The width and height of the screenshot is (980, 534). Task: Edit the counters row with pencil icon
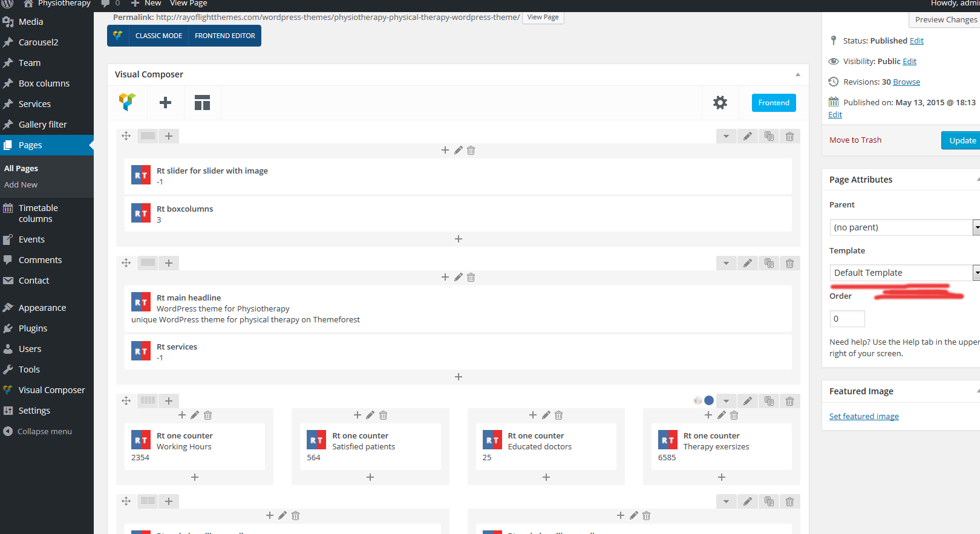(x=748, y=401)
